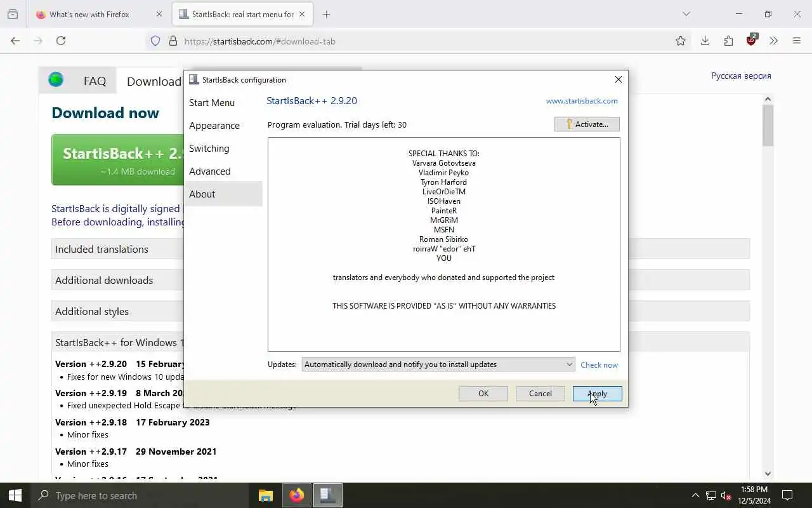This screenshot has height=508, width=812.
Task: Click the green globe site logo
Action: (56, 80)
